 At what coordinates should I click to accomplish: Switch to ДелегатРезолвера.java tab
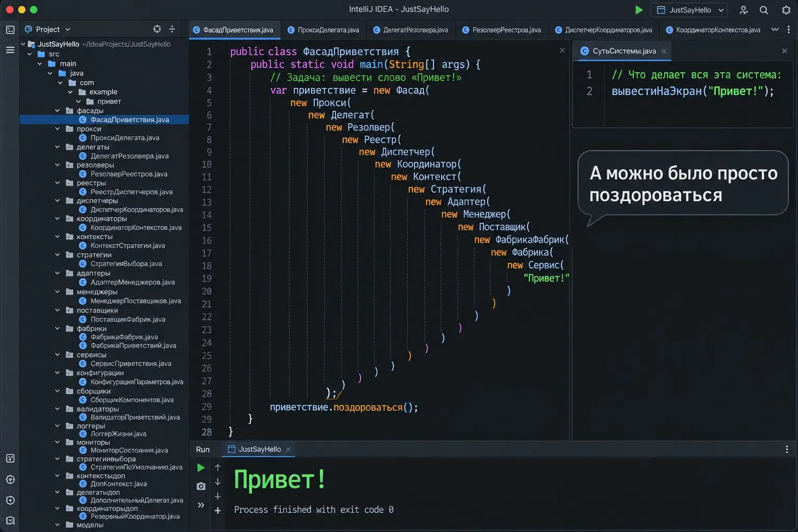(410, 30)
